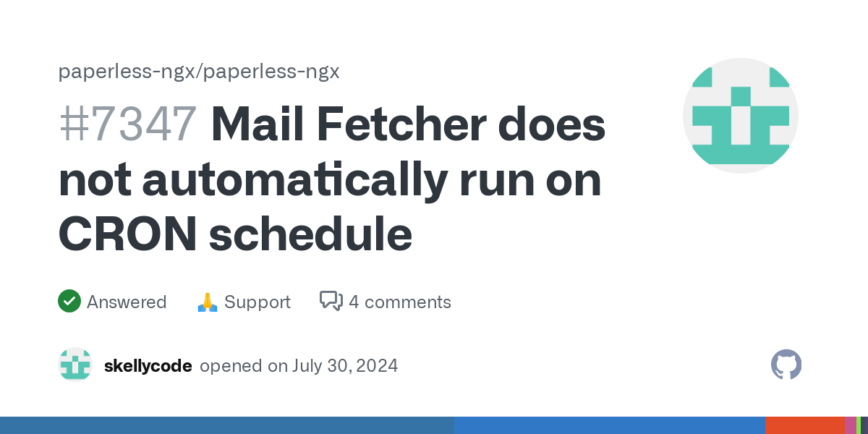Click the green Answered checkmark icon
Image resolution: width=868 pixels, height=434 pixels.
(x=69, y=301)
